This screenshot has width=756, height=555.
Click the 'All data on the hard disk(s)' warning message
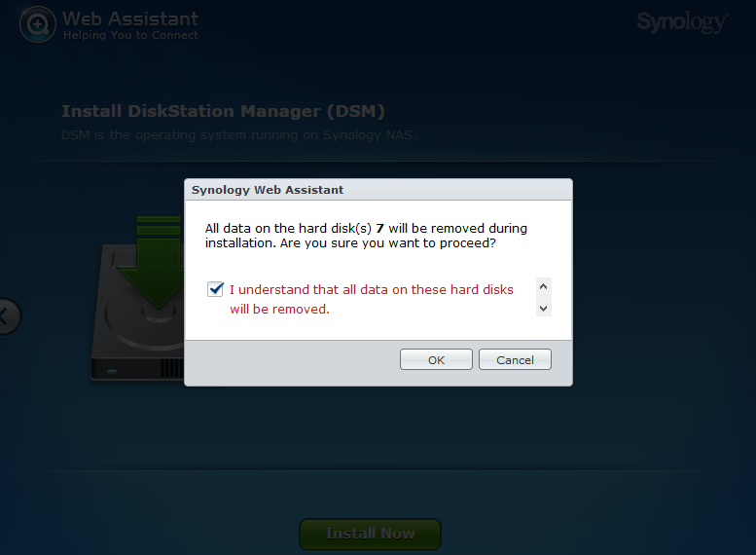(x=366, y=236)
